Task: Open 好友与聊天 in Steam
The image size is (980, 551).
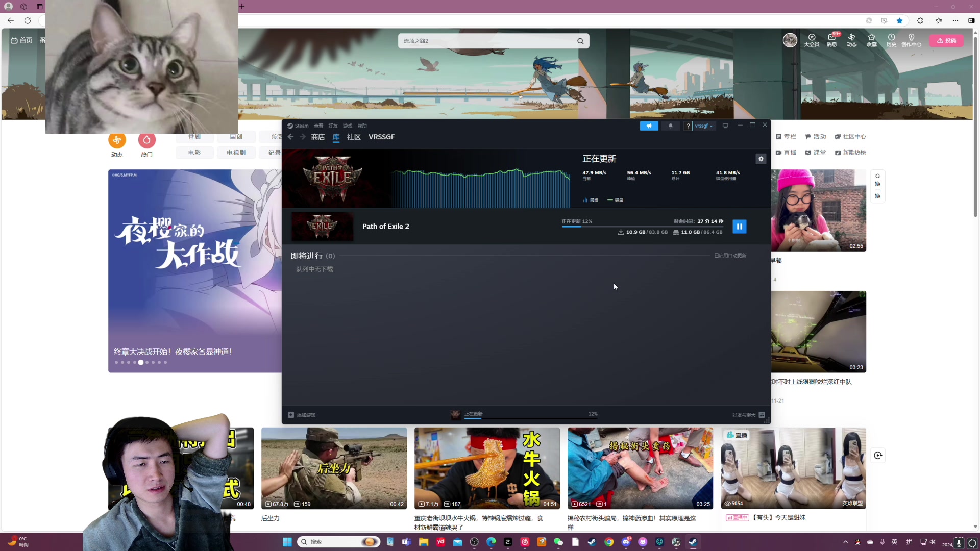Action: (748, 415)
